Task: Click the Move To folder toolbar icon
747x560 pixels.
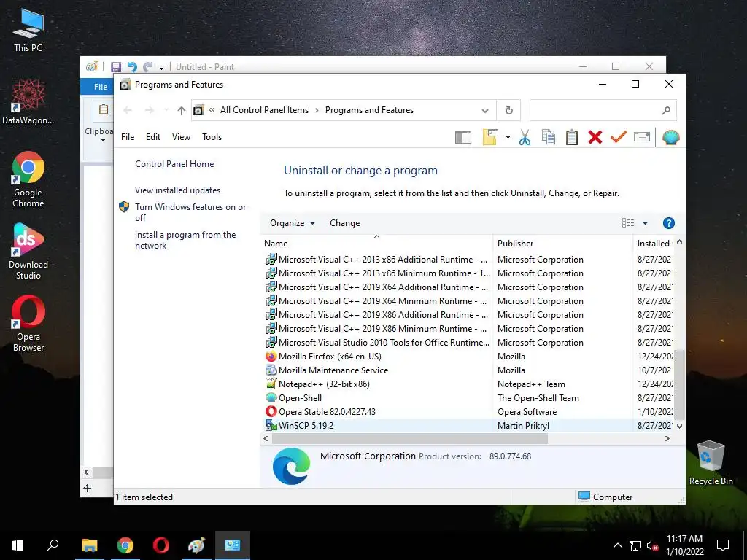Action: [x=490, y=137]
